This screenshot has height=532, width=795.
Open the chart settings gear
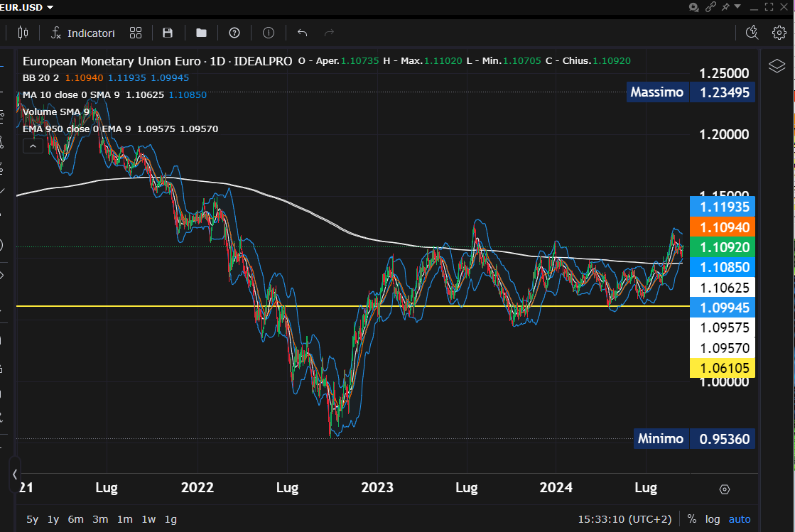pos(779,33)
